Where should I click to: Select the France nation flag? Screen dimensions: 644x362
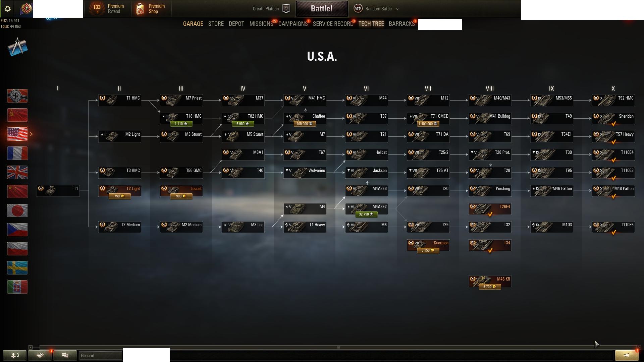click(x=17, y=153)
